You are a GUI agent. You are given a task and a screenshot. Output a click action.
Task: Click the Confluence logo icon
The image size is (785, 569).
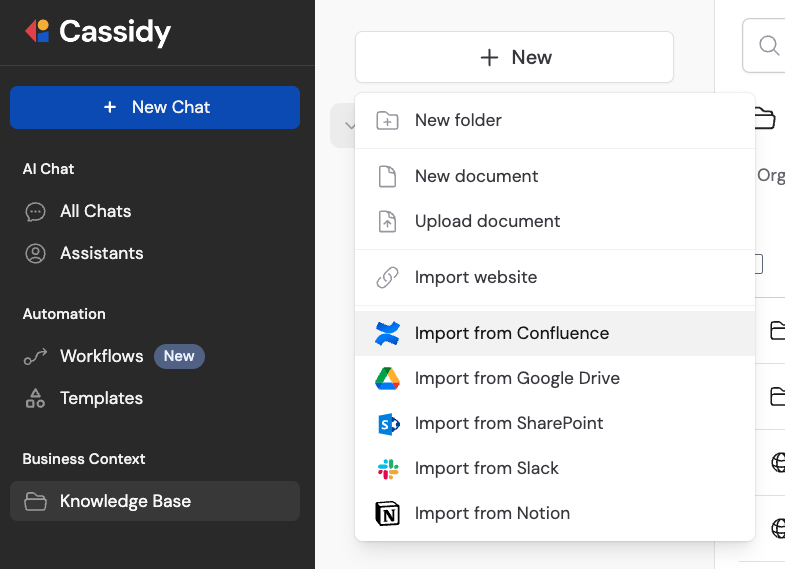click(387, 333)
